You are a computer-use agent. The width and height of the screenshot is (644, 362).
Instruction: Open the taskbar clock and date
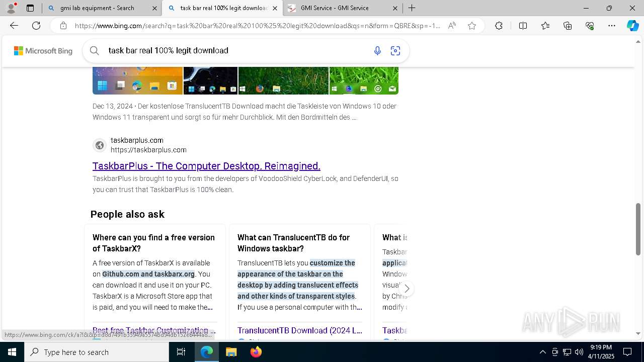(601, 352)
